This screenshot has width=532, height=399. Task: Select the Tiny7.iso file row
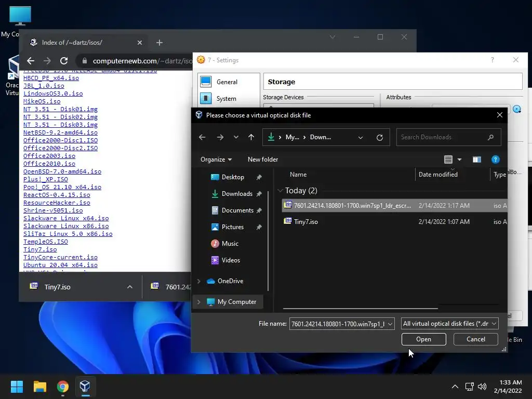click(x=395, y=221)
